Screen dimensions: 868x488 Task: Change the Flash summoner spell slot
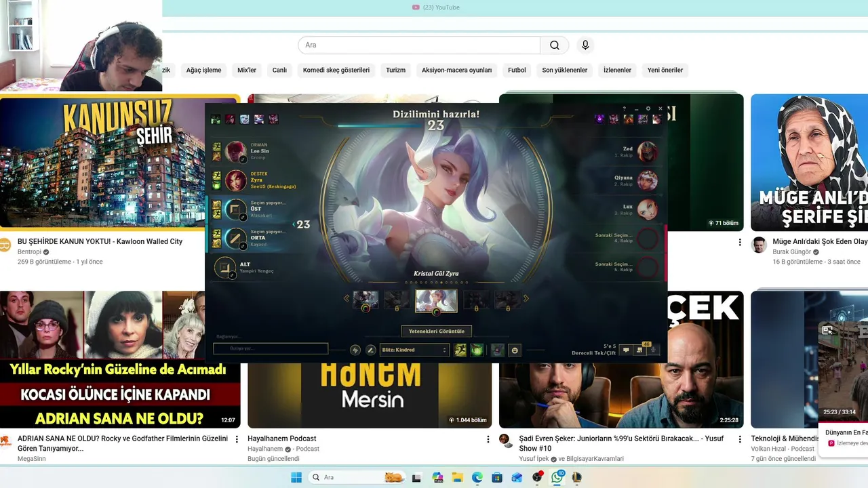click(460, 350)
